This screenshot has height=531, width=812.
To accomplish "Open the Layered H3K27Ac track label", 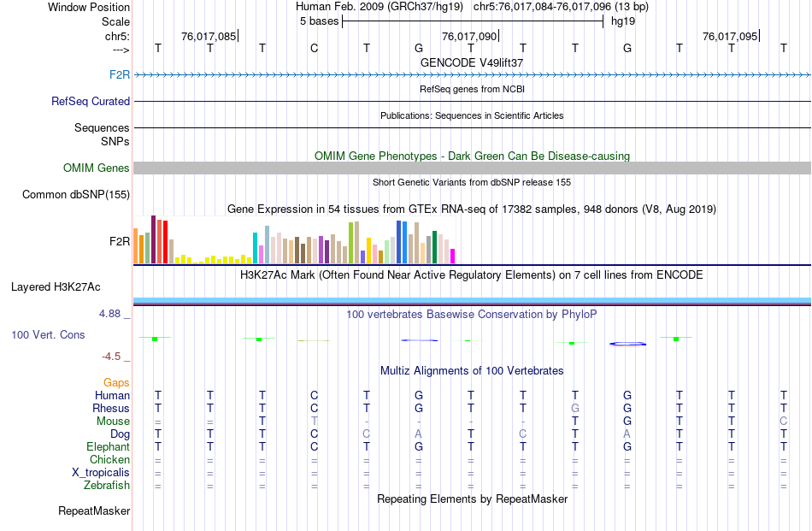I will pyautogui.click(x=56, y=287).
